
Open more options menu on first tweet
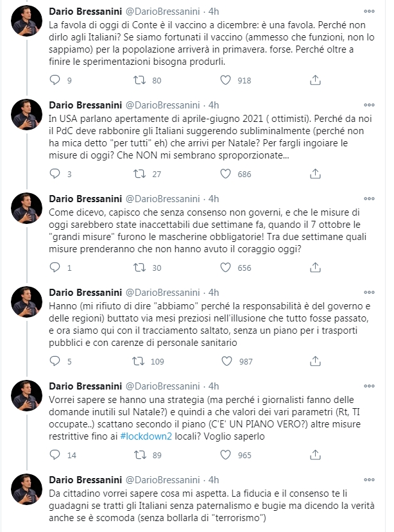pos(369,11)
